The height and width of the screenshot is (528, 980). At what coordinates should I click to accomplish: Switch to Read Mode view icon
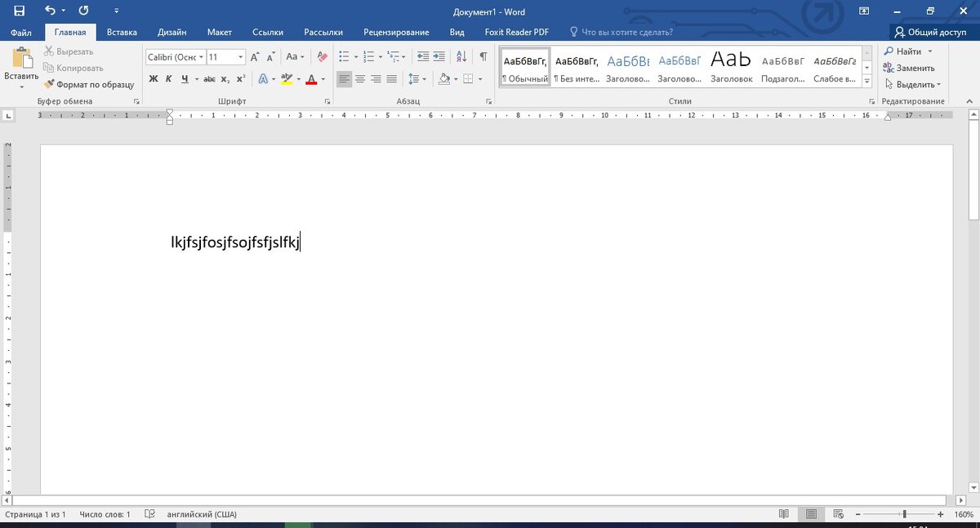pos(784,514)
